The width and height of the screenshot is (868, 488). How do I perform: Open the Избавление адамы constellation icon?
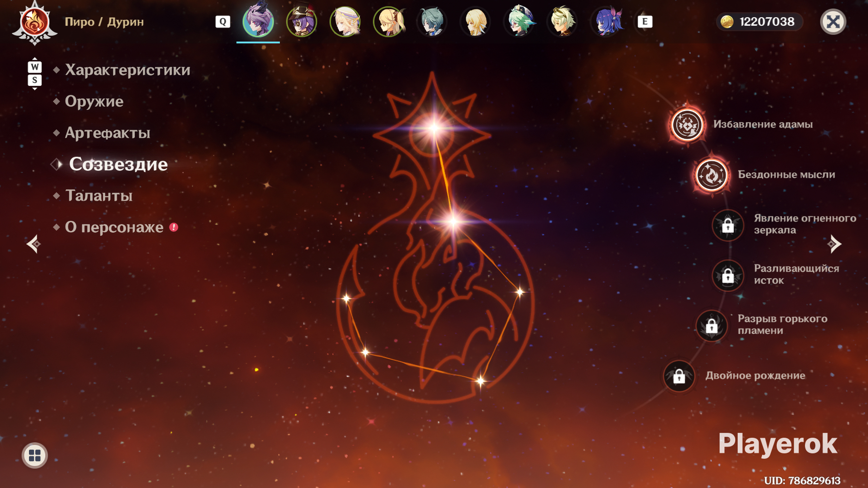pyautogui.click(x=687, y=124)
